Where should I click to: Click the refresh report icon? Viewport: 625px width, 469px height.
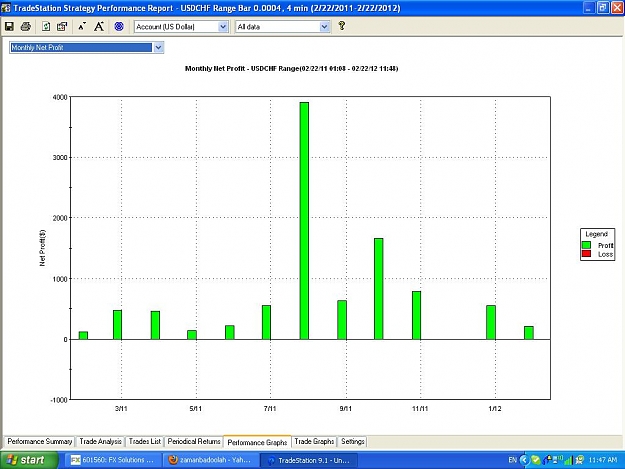pyautogui.click(x=46, y=27)
